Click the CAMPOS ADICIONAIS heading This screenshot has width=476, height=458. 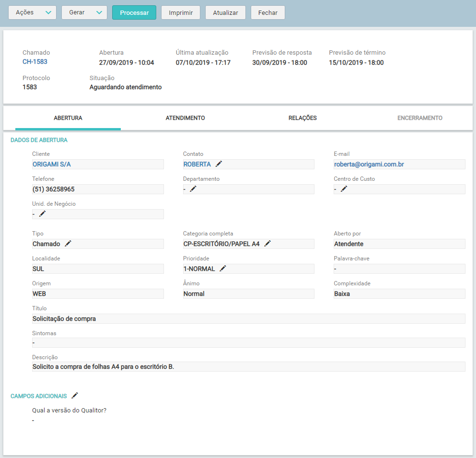click(38, 396)
